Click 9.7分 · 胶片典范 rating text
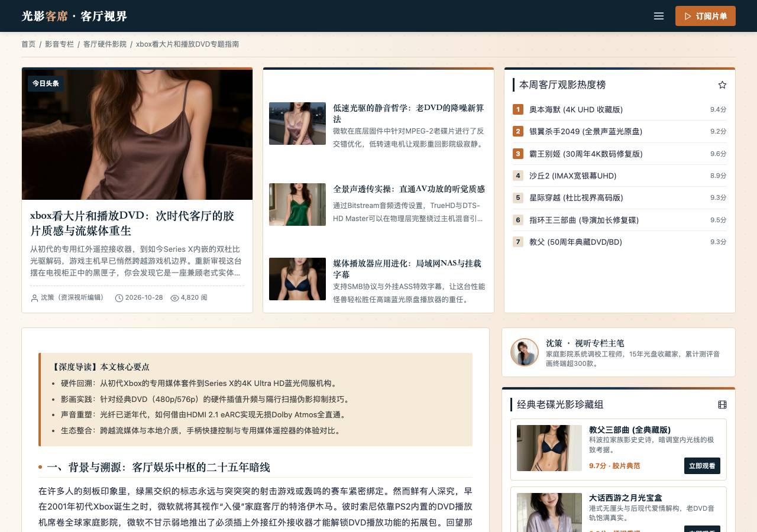Image resolution: width=757 pixels, height=532 pixels. pos(614,466)
